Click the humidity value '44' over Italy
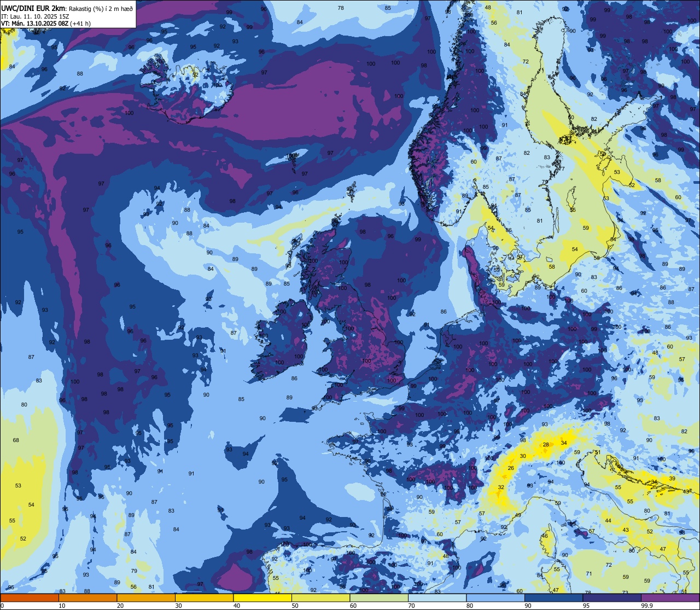The height and width of the screenshot is (610, 700). pyautogui.click(x=608, y=520)
